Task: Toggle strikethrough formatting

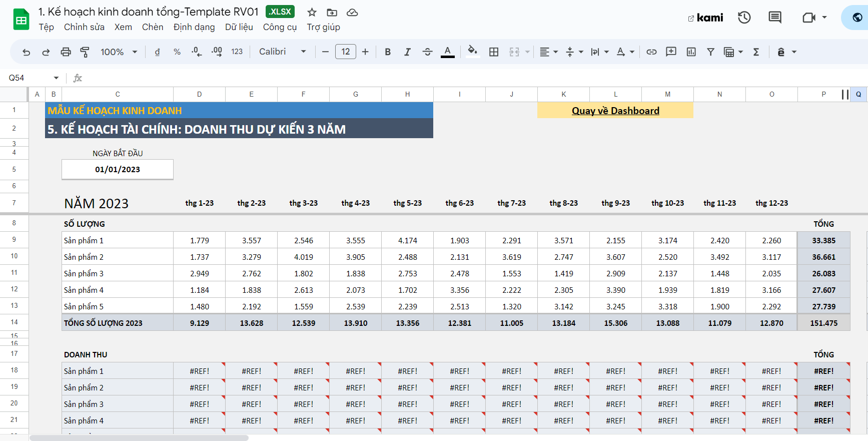Action: click(427, 52)
